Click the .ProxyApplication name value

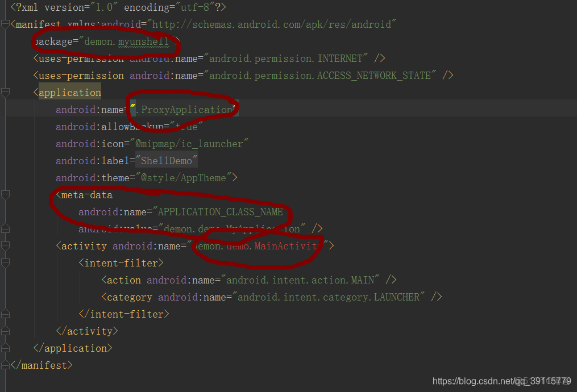185,110
